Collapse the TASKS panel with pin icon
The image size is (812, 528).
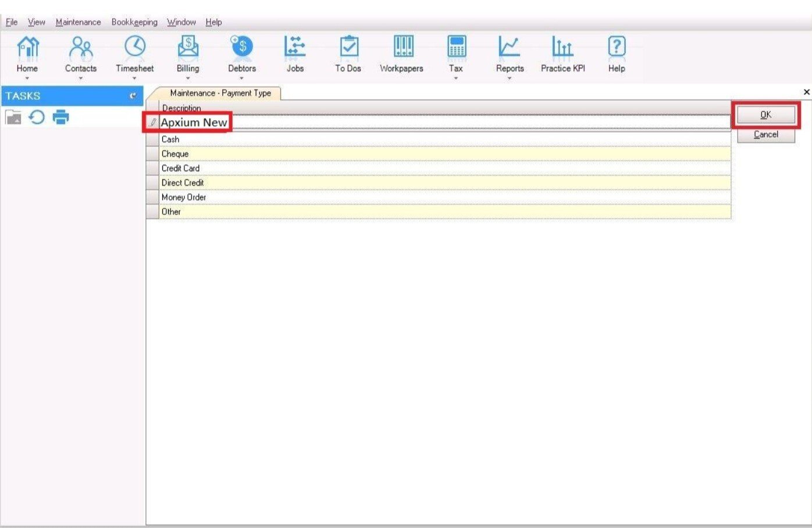pos(133,96)
